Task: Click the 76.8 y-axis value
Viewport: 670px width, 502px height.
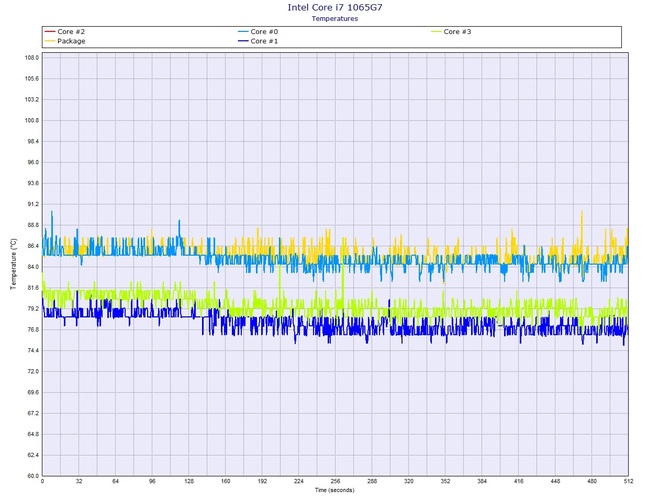Action: (32, 330)
